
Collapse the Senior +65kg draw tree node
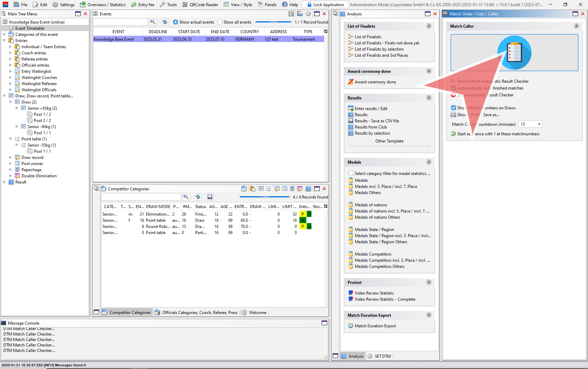tap(16, 108)
